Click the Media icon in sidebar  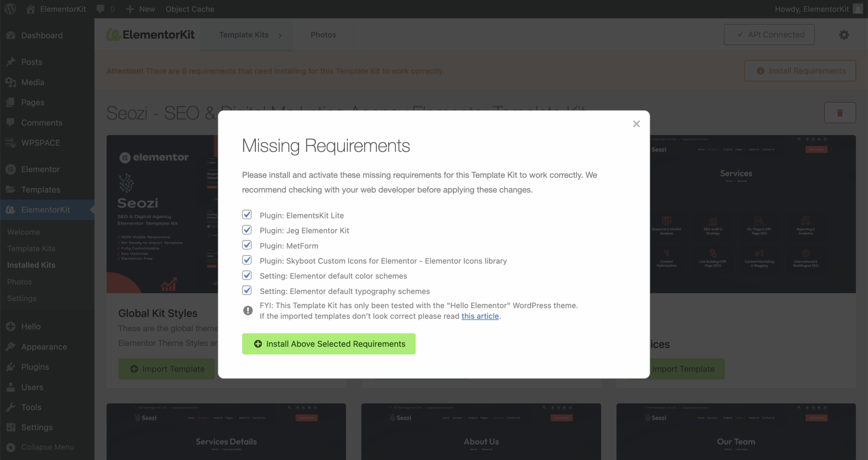[11, 82]
